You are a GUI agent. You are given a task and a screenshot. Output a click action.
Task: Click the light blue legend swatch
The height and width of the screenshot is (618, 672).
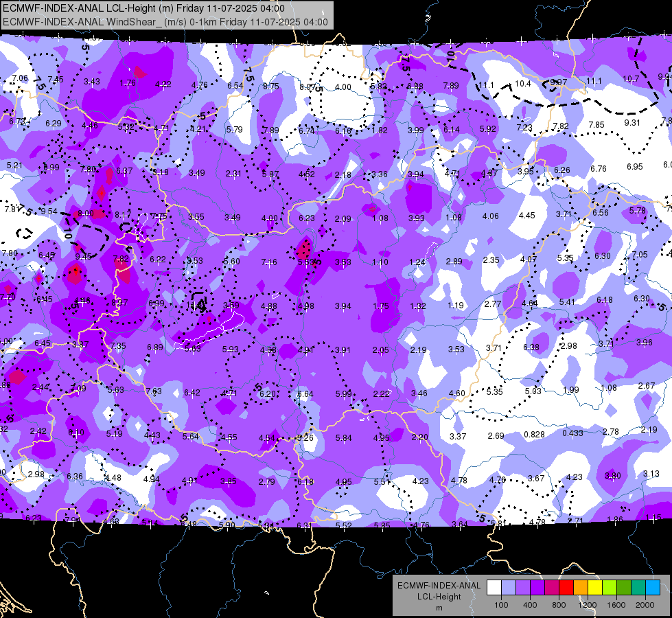509,588
